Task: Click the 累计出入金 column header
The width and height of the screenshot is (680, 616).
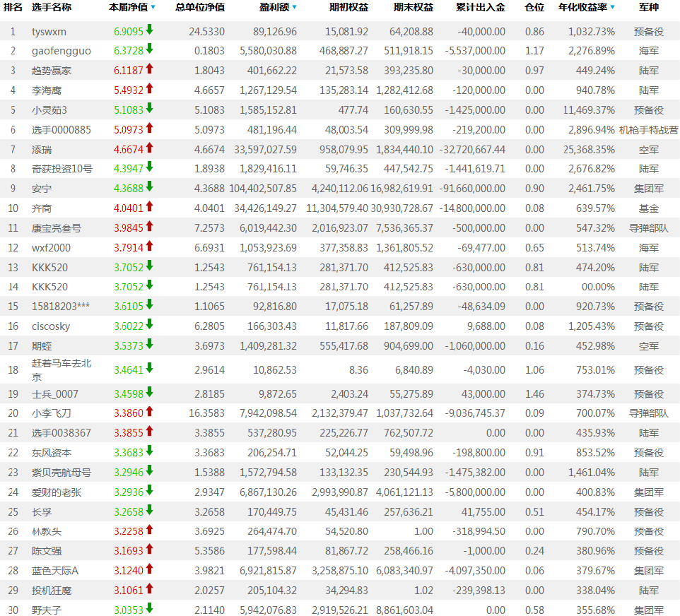Action: pyautogui.click(x=481, y=7)
